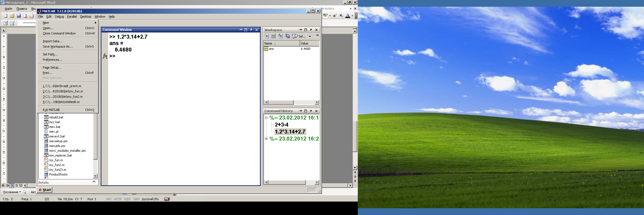The width and height of the screenshot is (644, 215).
Task: Show more Workspace toolbar items chevron
Action: pyautogui.click(x=317, y=35)
